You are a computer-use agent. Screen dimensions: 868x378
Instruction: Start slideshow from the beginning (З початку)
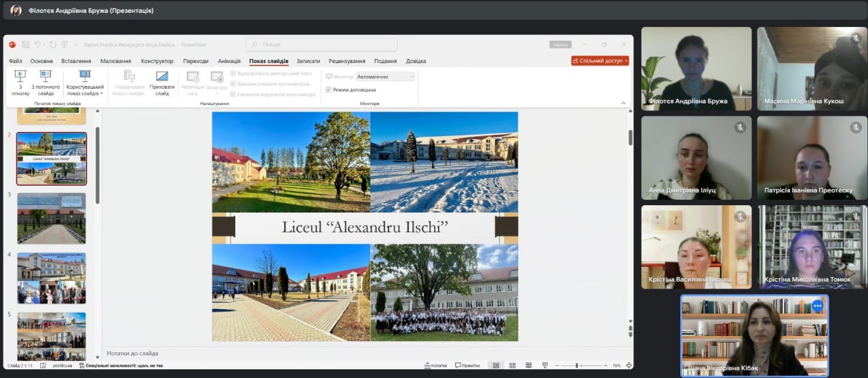pos(20,82)
